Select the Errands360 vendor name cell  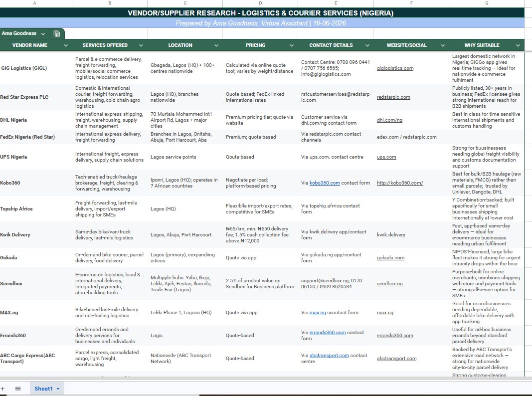click(x=36, y=336)
